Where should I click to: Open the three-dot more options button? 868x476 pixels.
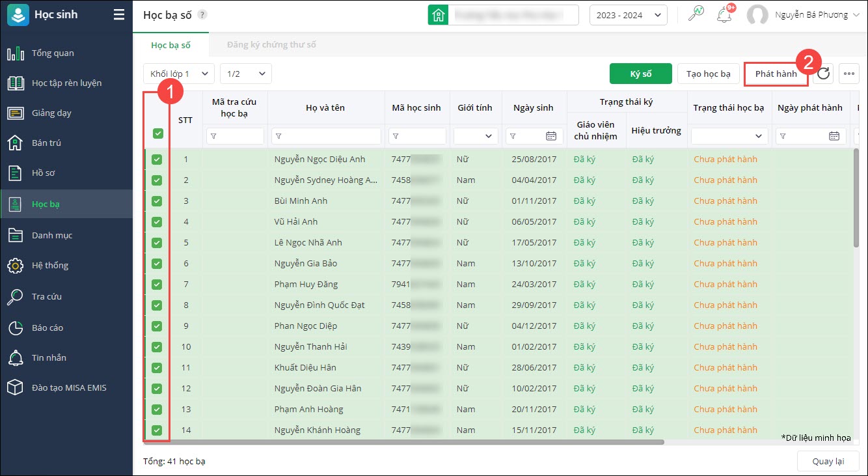tap(848, 74)
